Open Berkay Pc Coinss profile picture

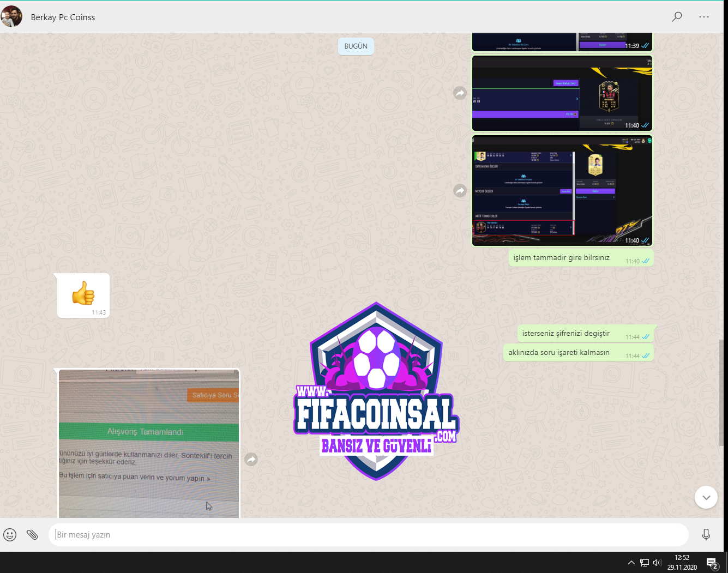[x=11, y=17]
